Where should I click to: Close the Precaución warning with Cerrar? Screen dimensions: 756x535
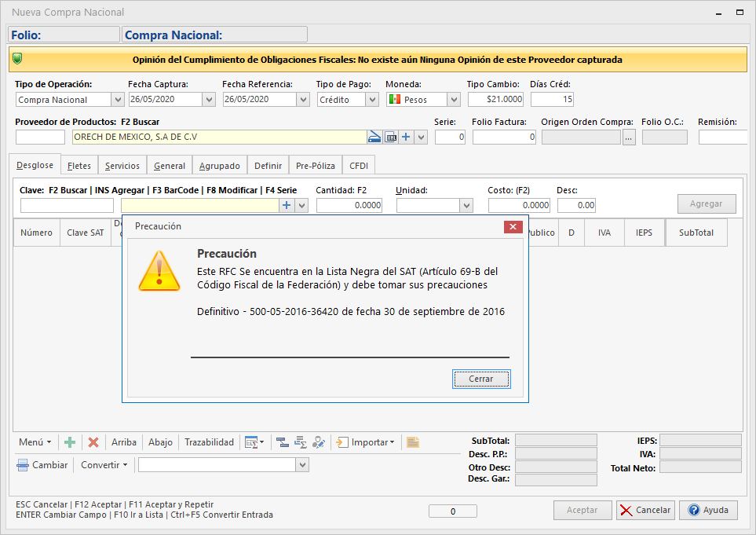click(481, 379)
